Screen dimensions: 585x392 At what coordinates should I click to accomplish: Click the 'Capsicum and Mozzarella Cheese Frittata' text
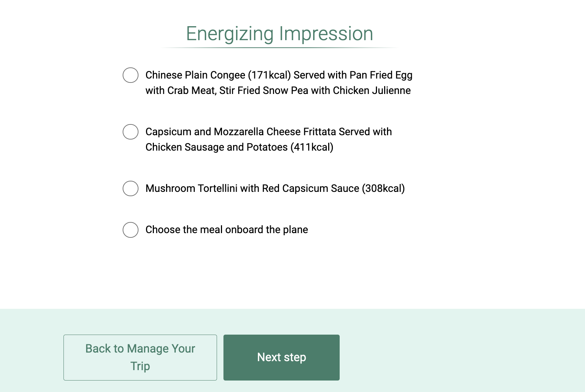point(241,132)
